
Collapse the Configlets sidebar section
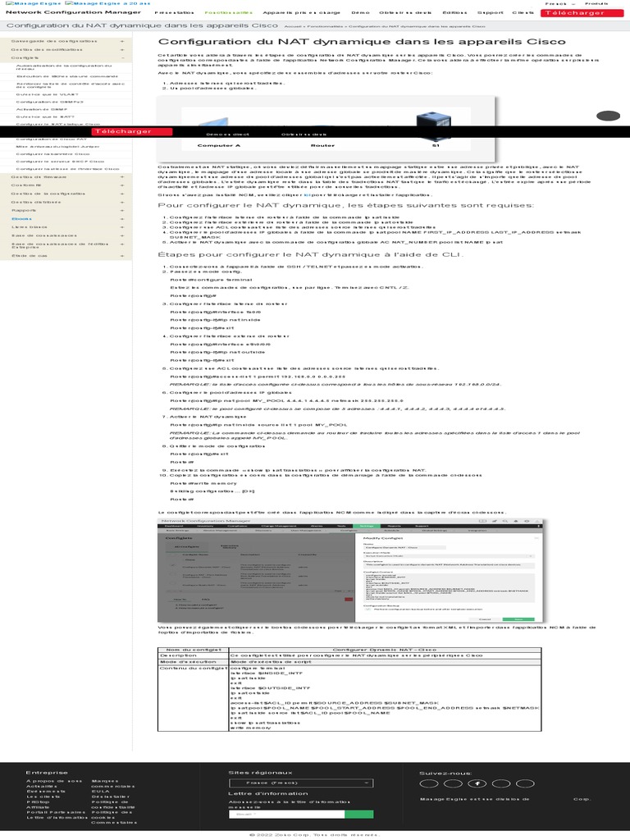[x=66, y=58]
